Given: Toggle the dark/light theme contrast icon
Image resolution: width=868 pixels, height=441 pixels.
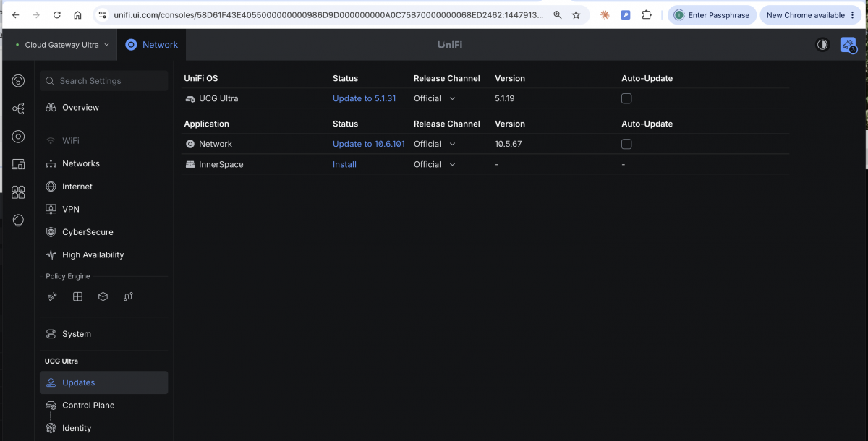Looking at the screenshot, I should [822, 45].
